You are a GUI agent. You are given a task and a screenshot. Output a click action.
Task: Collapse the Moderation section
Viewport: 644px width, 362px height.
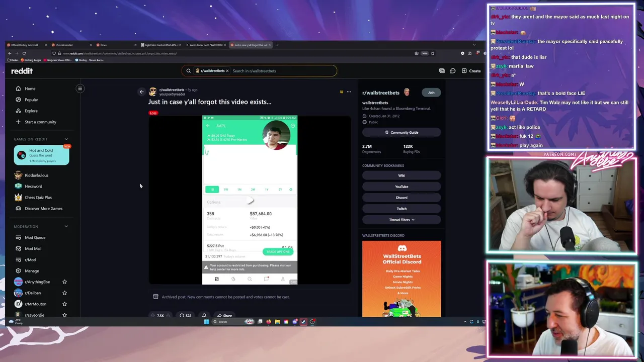[66, 226]
